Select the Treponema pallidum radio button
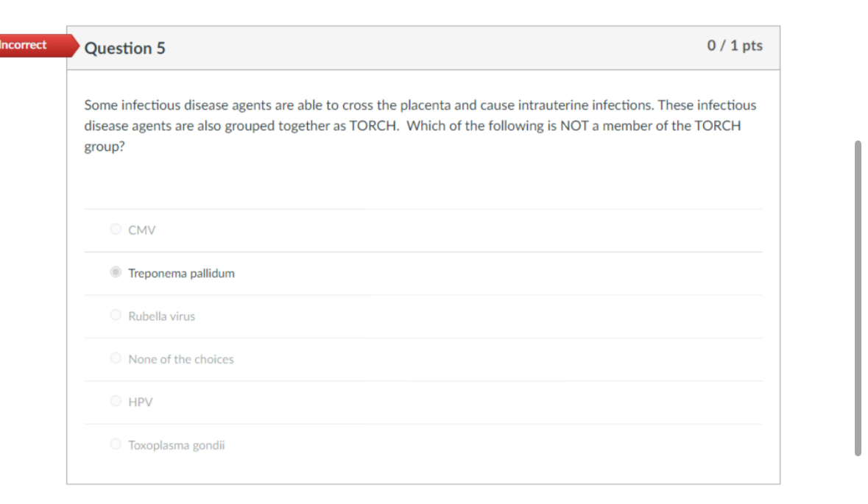Image resolution: width=868 pixels, height=504 pixels. pos(116,272)
